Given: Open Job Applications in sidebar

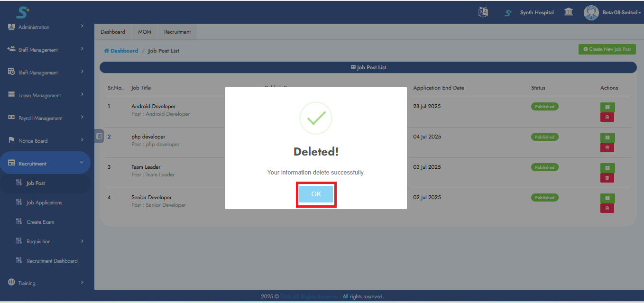Looking at the screenshot, I should tap(44, 202).
